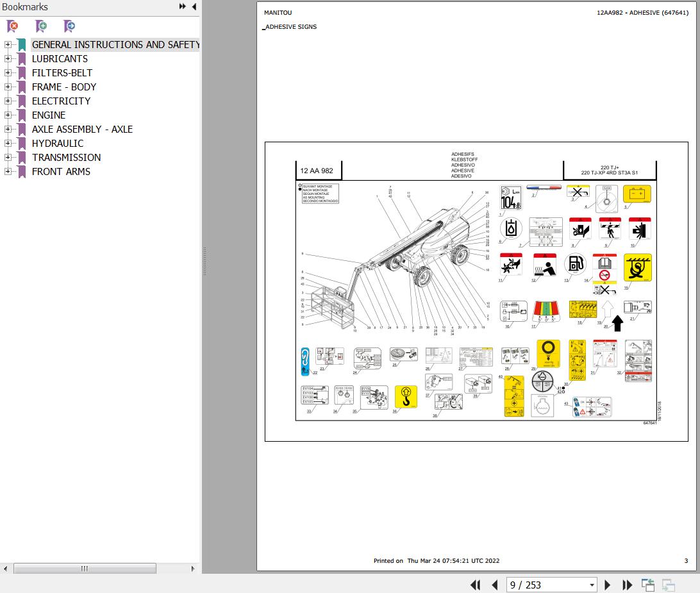Jump to the last page
Image resolution: width=700 pixels, height=593 pixels.
click(627, 585)
